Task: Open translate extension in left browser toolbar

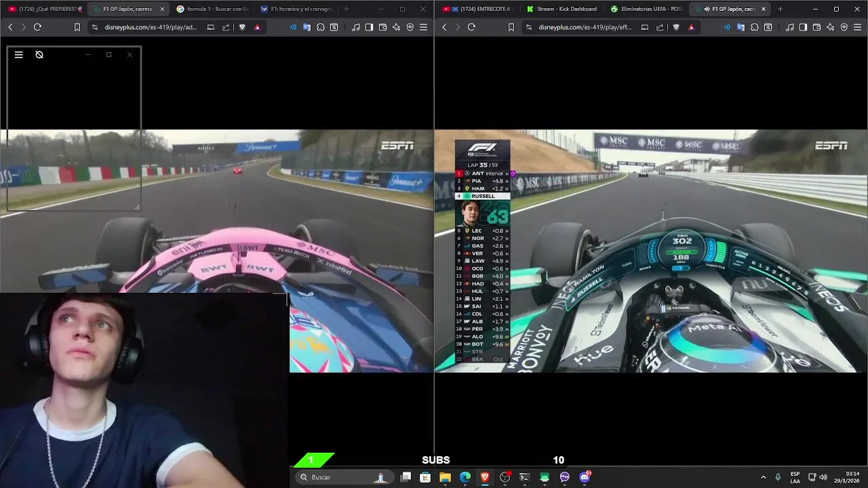Action: pyautogui.click(x=307, y=27)
